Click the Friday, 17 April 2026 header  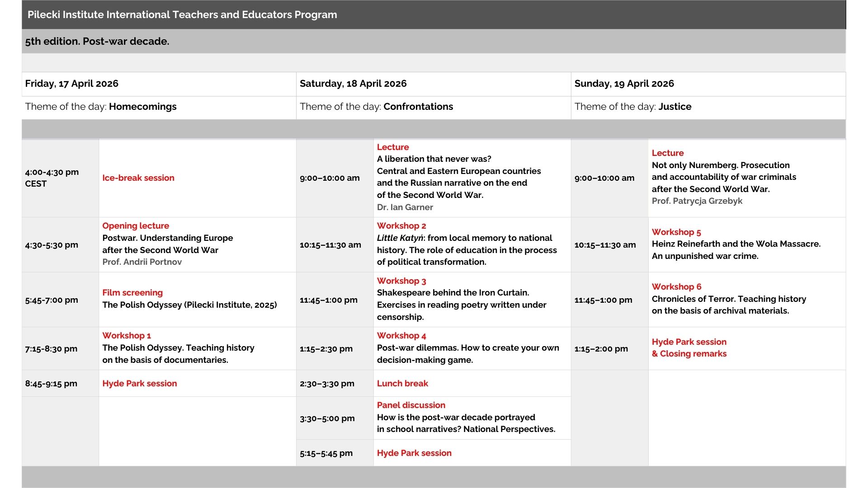71,84
